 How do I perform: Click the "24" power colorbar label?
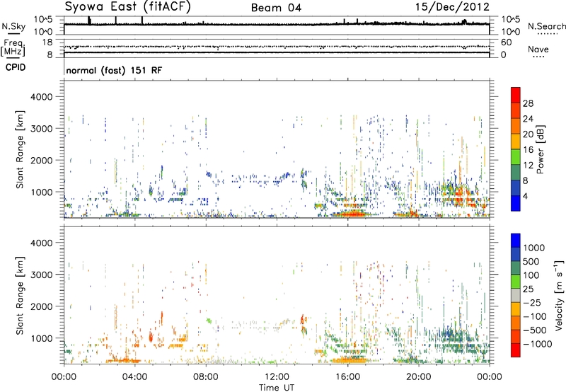528,119
